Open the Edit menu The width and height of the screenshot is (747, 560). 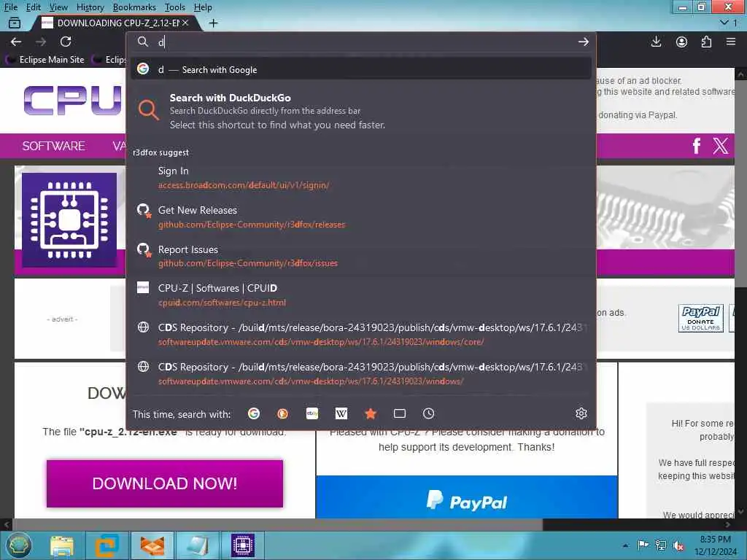[x=33, y=7]
